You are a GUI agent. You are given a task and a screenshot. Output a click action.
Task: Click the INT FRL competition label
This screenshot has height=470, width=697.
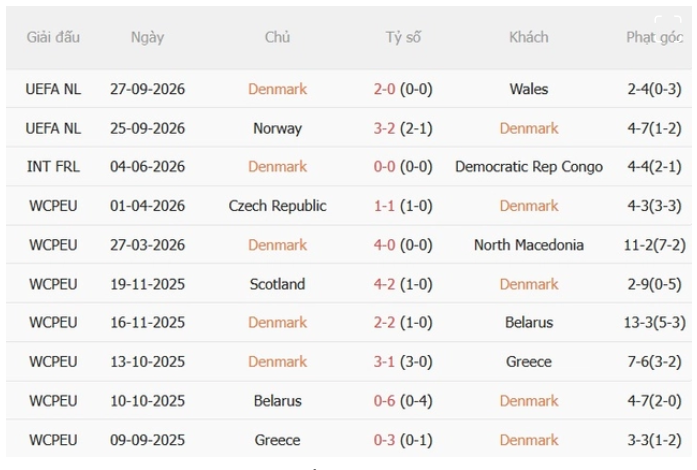53,167
